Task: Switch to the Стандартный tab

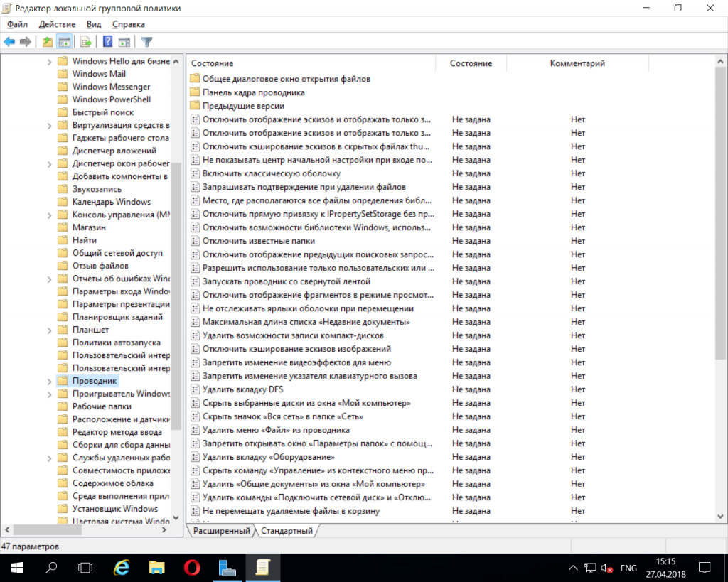Action: click(x=287, y=531)
